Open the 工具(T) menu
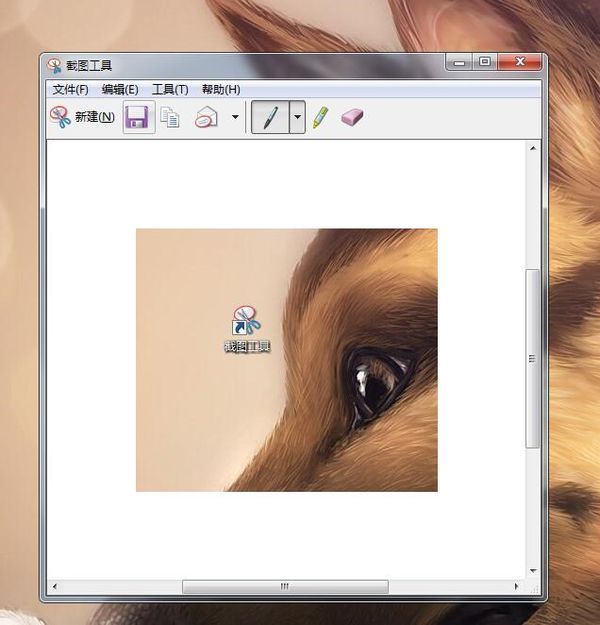This screenshot has height=625, width=600. pos(170,90)
